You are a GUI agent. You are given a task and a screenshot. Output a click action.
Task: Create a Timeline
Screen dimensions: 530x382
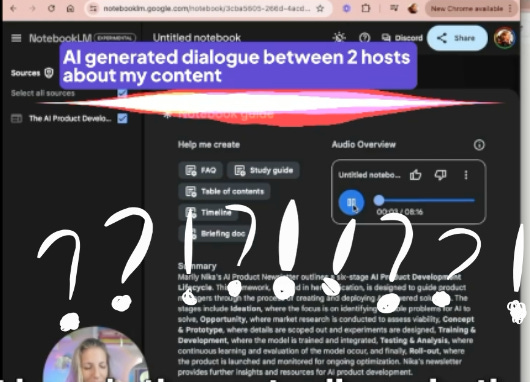tap(209, 212)
